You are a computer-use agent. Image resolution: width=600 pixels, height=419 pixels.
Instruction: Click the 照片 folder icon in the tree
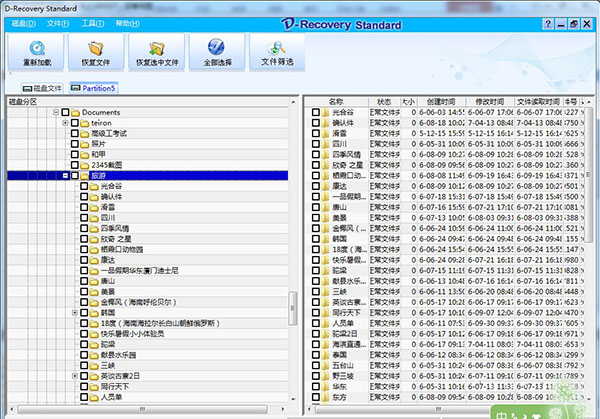pos(85,144)
